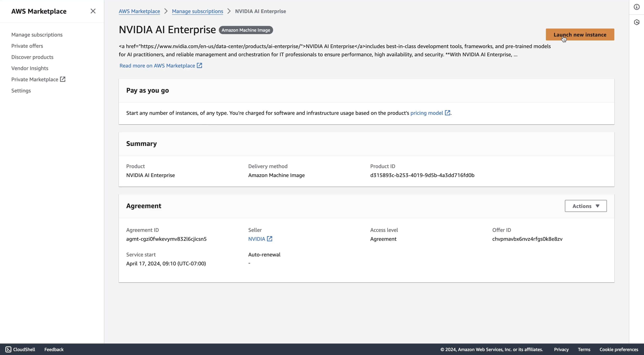Open Settings in the sidebar
The image size is (644, 355).
[21, 91]
